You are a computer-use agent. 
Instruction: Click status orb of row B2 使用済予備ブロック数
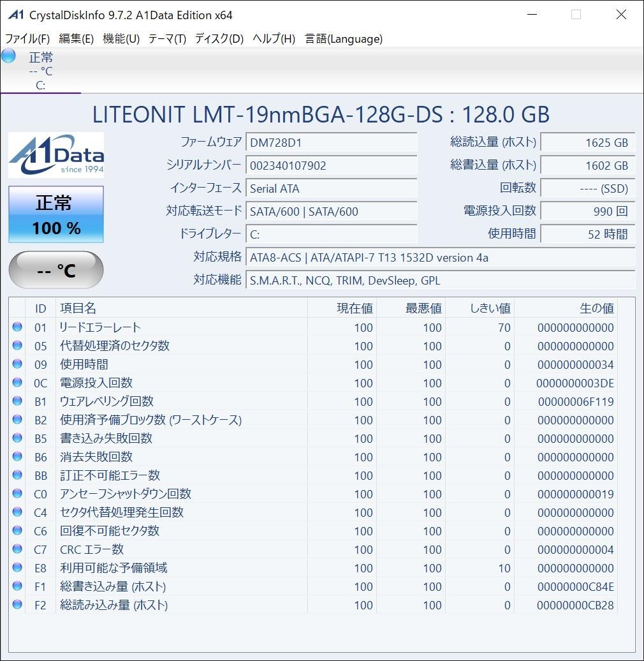coord(17,419)
